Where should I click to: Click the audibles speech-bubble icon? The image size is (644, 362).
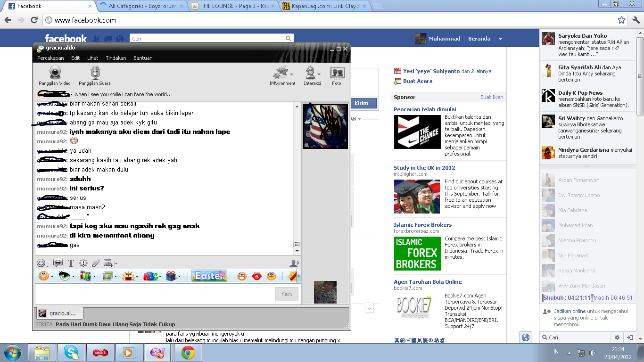(58, 263)
